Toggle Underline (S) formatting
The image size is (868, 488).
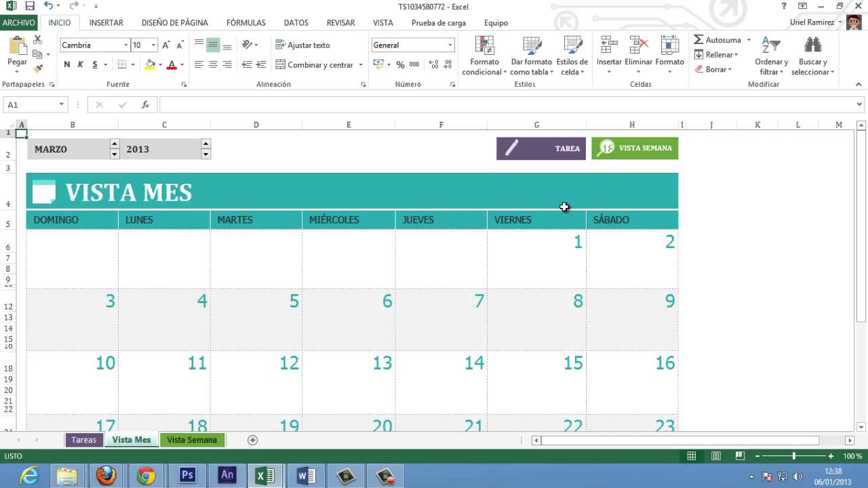click(x=95, y=64)
